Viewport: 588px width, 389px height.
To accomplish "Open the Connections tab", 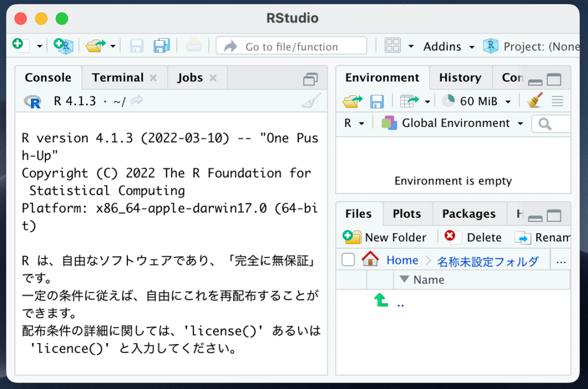I will tap(512, 78).
